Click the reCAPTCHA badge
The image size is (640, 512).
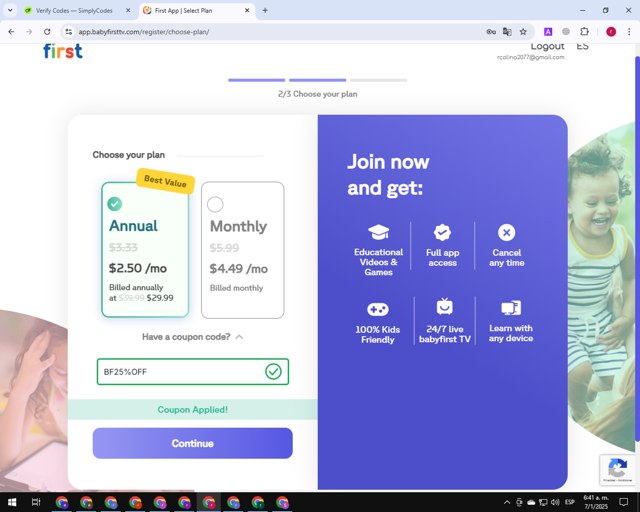coord(618,470)
